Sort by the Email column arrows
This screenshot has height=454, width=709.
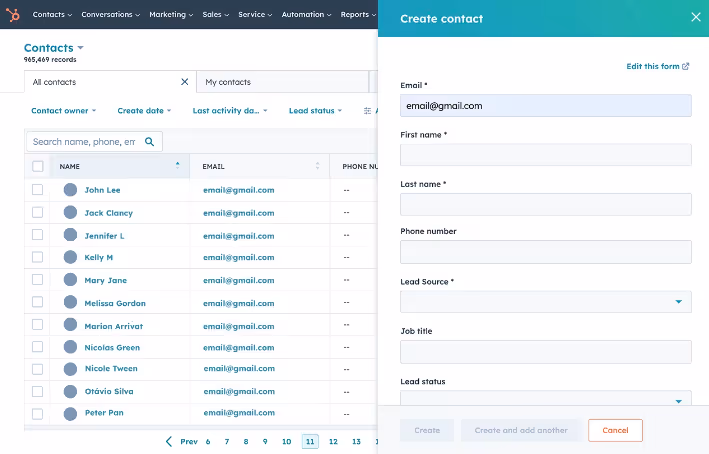[x=317, y=166]
